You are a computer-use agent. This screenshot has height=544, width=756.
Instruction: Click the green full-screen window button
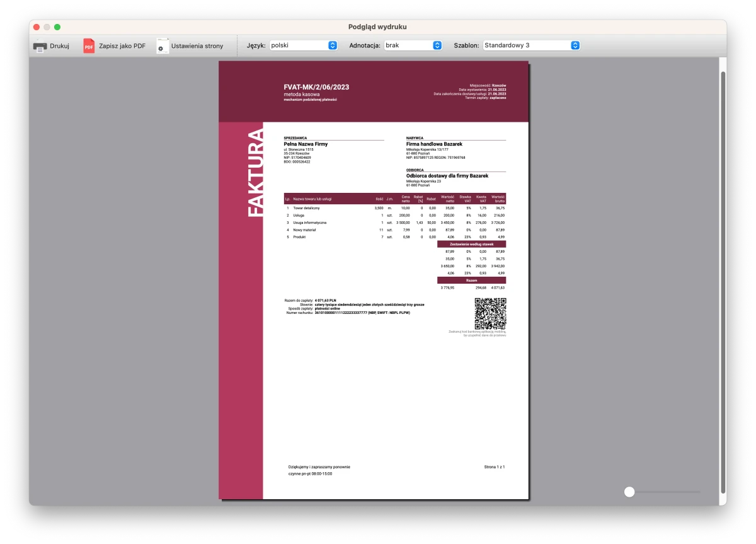[x=57, y=27]
